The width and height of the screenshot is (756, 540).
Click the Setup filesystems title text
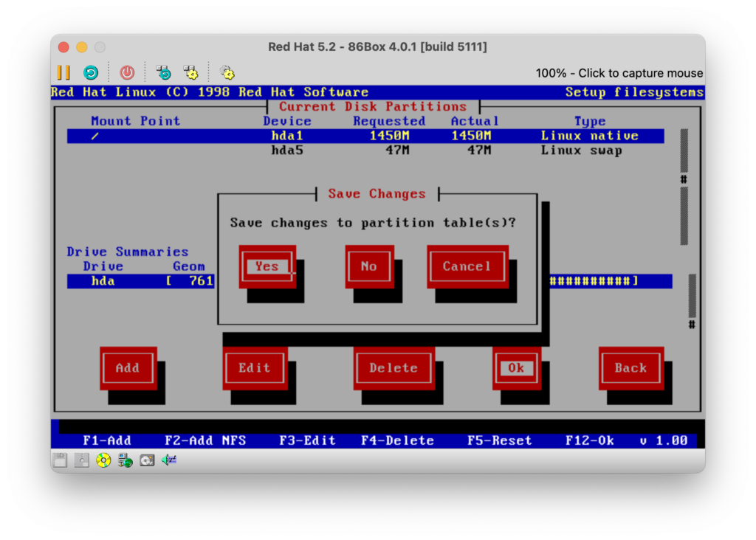coord(634,92)
